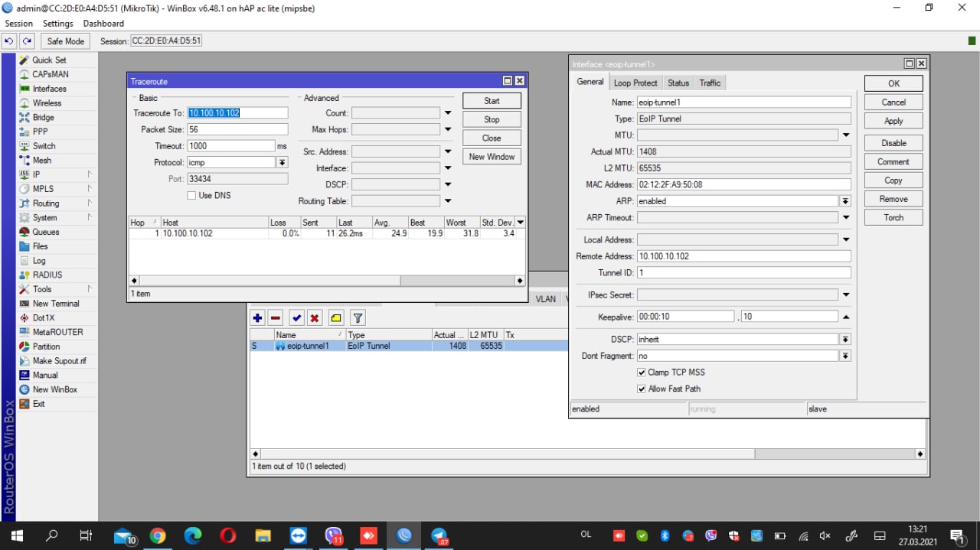980x550 pixels.
Task: Switch to Traffic tab
Action: (710, 83)
